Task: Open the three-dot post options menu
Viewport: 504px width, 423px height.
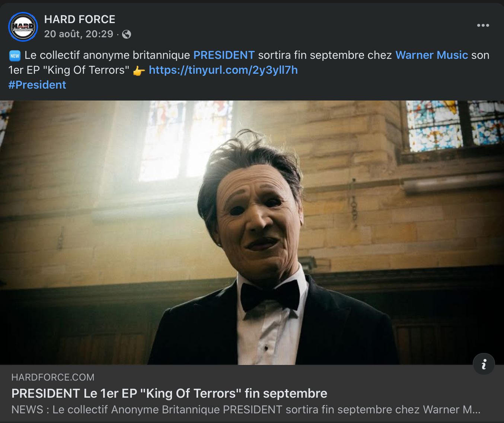Action: pyautogui.click(x=483, y=25)
